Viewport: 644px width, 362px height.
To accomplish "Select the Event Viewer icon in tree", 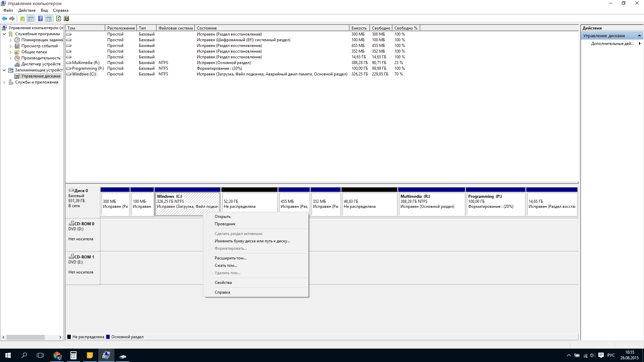I will [17, 46].
